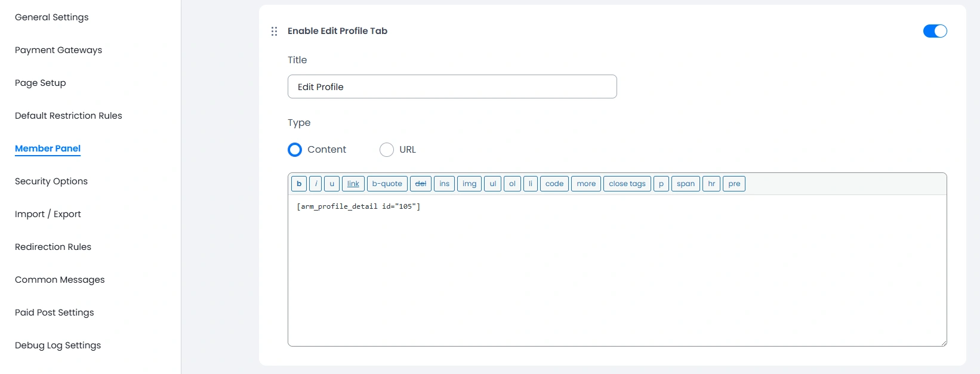Open the Payment Gateways settings
This screenshot has height=374, width=980.
click(x=58, y=50)
